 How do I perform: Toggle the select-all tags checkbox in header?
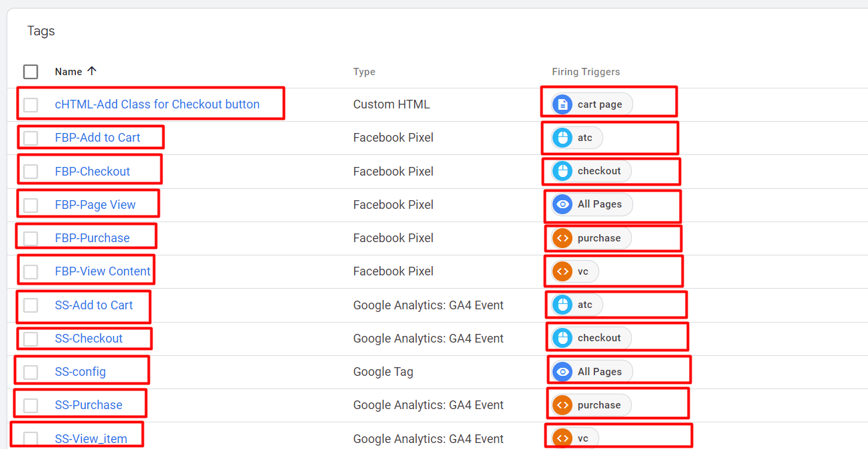[31, 72]
